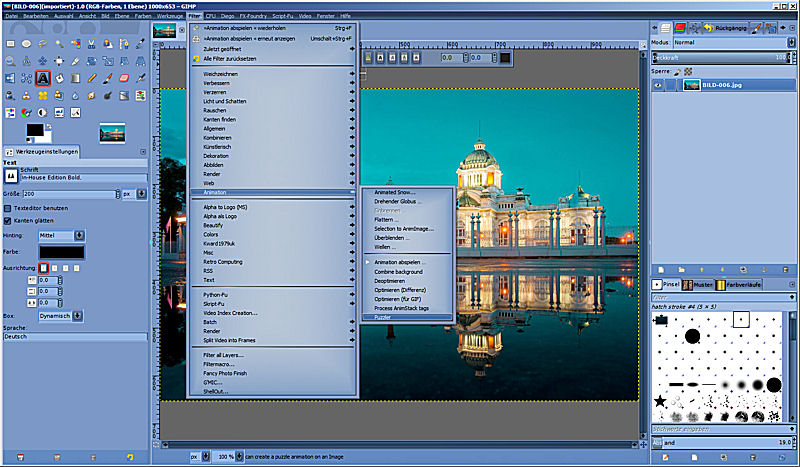800x467 pixels.
Task: Select the Move tool
Action: click(x=43, y=61)
